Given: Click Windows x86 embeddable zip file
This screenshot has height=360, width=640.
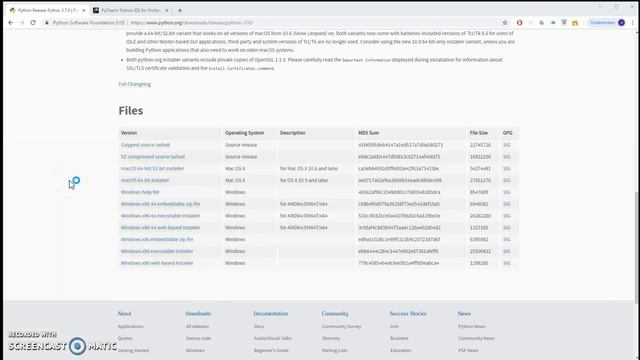Looking at the screenshot, I should click(x=157, y=240).
